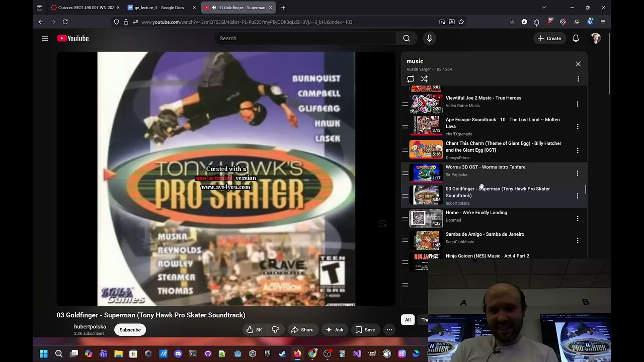The image size is (644, 362).
Task: Open the Firefox downloads panel
Action: tap(512, 22)
